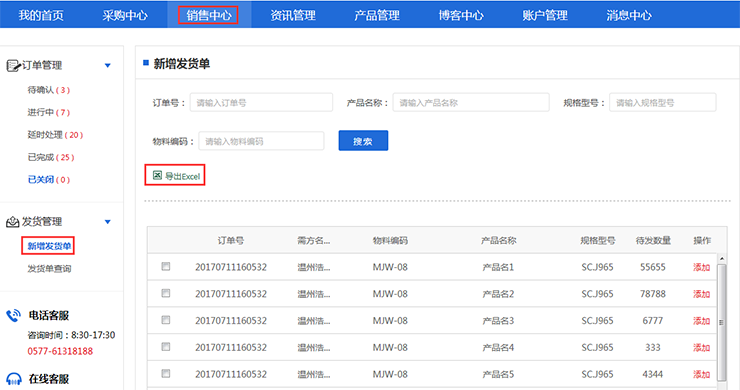Open 已关闭 (0) orders list
Viewport: 740px width, 390px height.
click(49, 179)
